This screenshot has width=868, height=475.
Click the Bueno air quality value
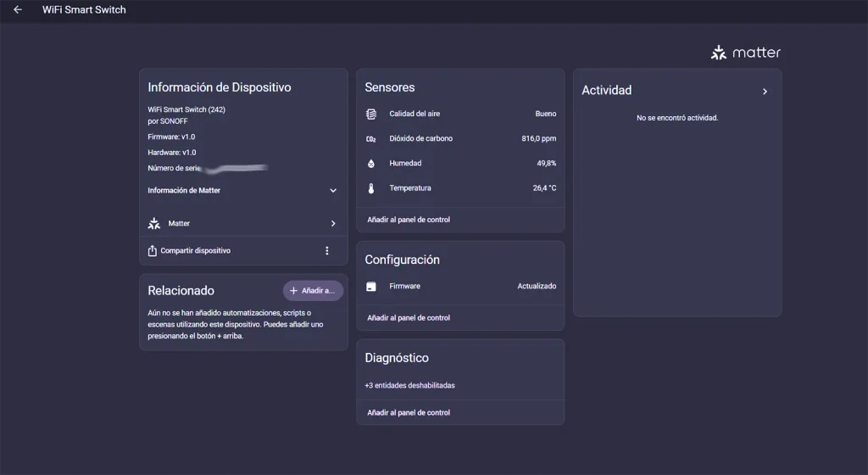(546, 114)
